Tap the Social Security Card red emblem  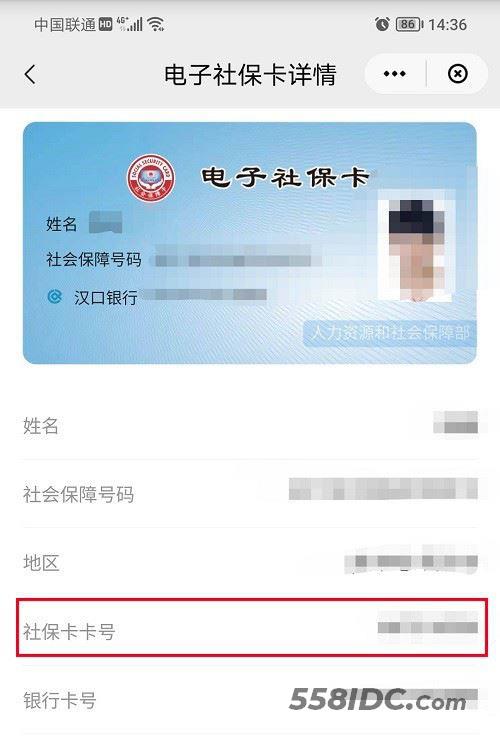point(151,178)
